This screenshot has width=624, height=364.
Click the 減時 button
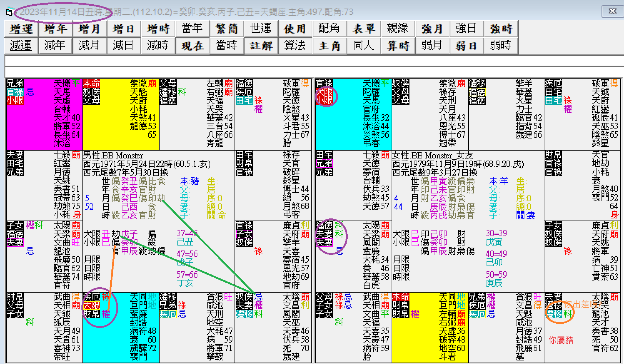(x=158, y=45)
